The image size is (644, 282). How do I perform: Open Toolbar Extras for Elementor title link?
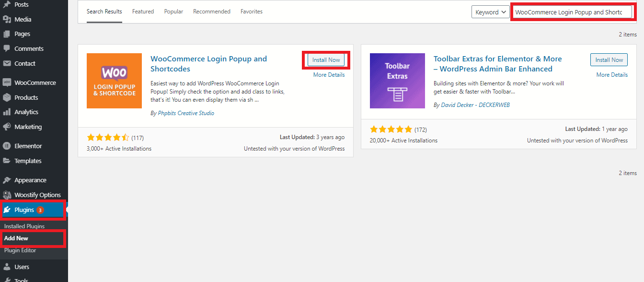(498, 64)
